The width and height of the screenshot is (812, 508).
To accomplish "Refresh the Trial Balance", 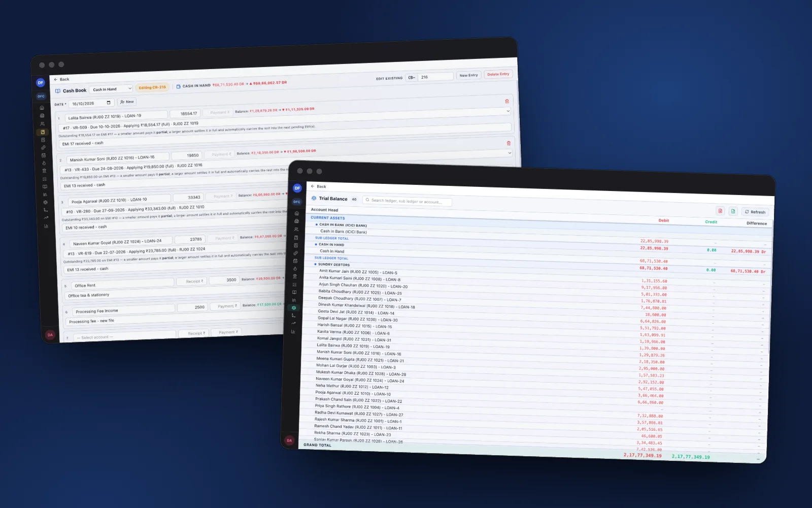I will (755, 212).
